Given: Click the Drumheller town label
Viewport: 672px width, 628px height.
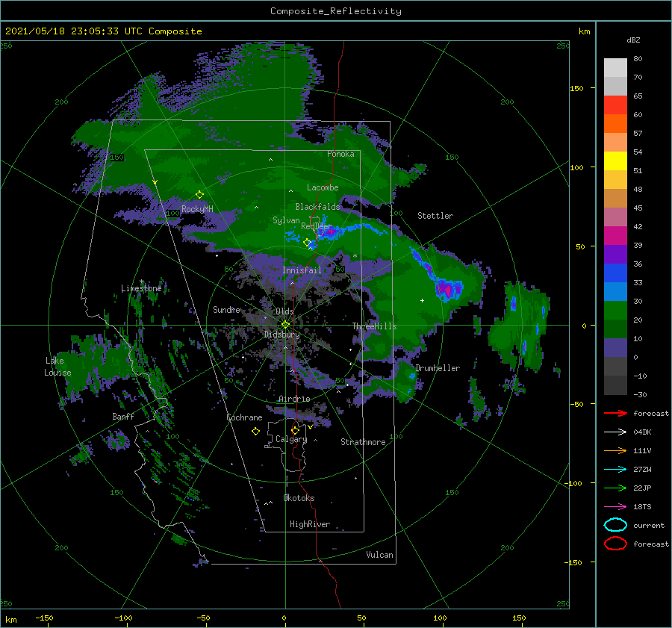Looking at the screenshot, I should pyautogui.click(x=438, y=368).
